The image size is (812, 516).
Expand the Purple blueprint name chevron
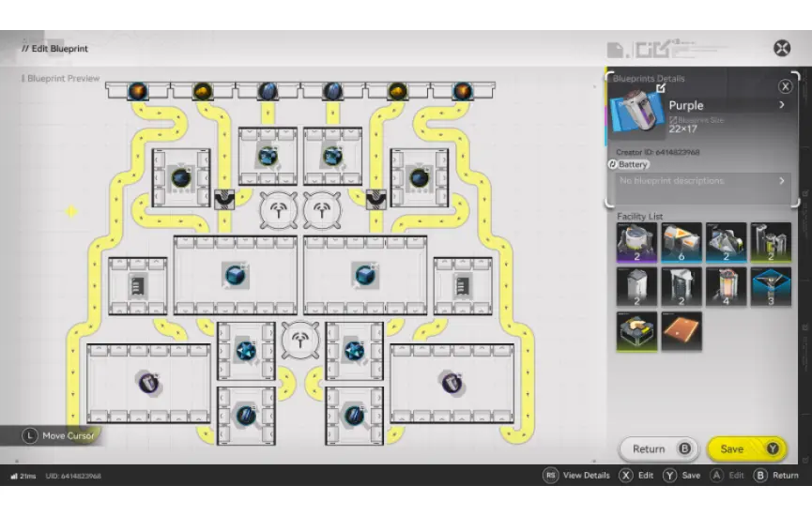click(x=782, y=106)
